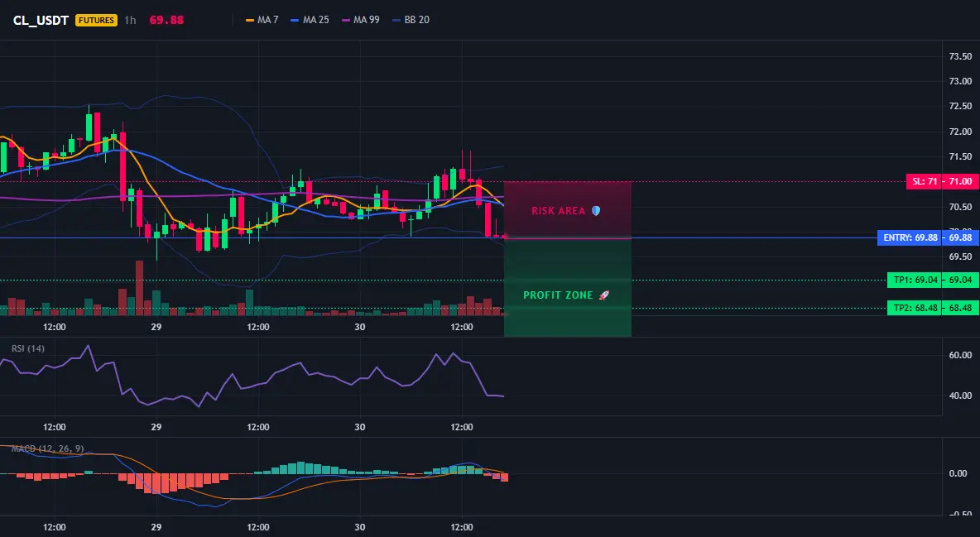
Task: Toggle the MA 25 legend entry
Action: [310, 20]
